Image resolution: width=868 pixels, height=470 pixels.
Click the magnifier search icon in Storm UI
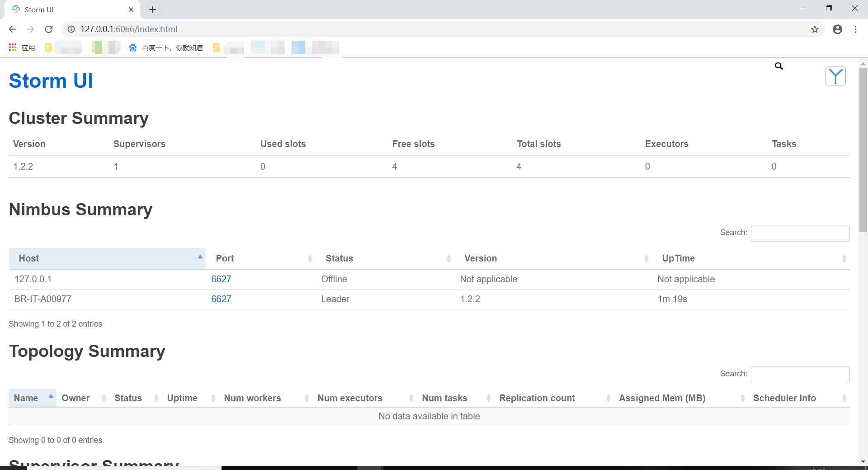[778, 66]
